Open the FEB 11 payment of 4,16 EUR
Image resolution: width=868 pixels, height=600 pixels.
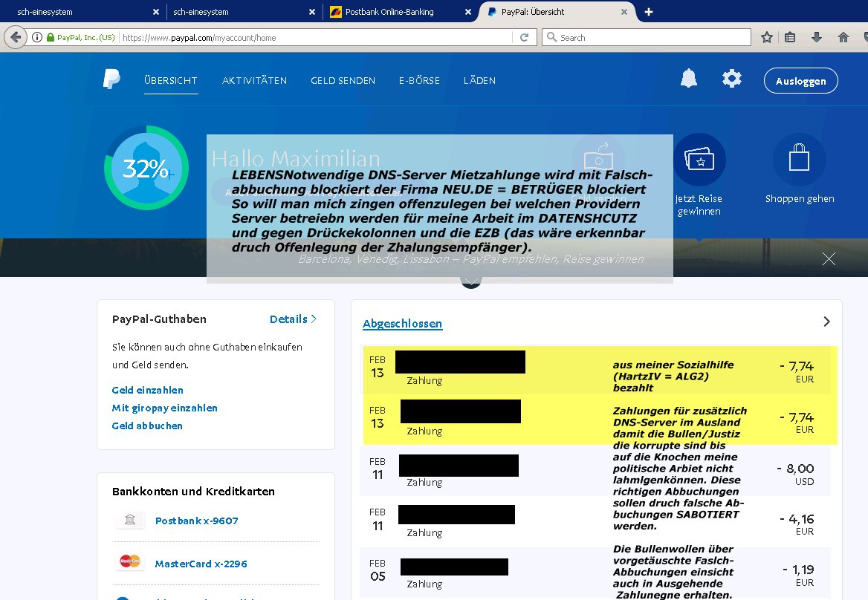(x=595, y=521)
